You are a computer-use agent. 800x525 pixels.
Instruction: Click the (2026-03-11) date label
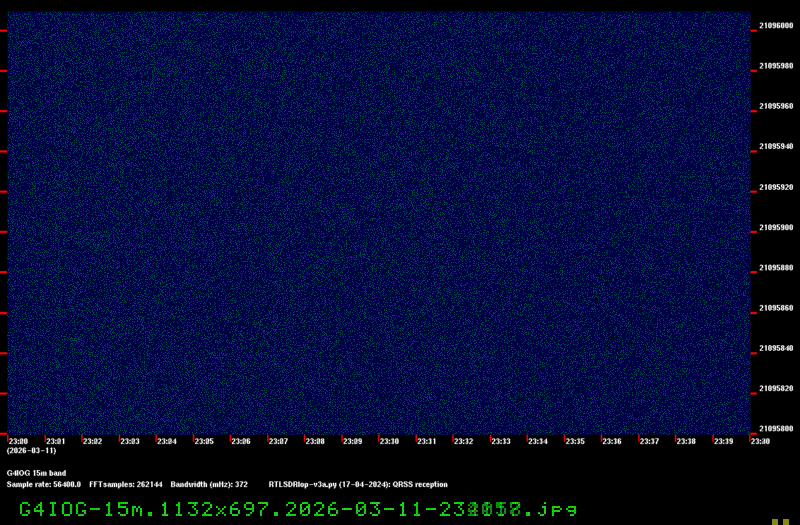[31, 451]
